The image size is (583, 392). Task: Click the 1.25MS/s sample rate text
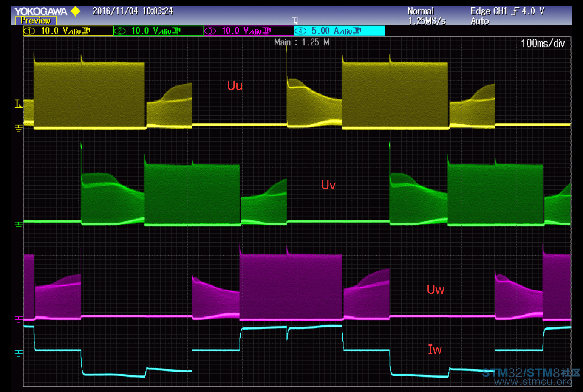427,21
